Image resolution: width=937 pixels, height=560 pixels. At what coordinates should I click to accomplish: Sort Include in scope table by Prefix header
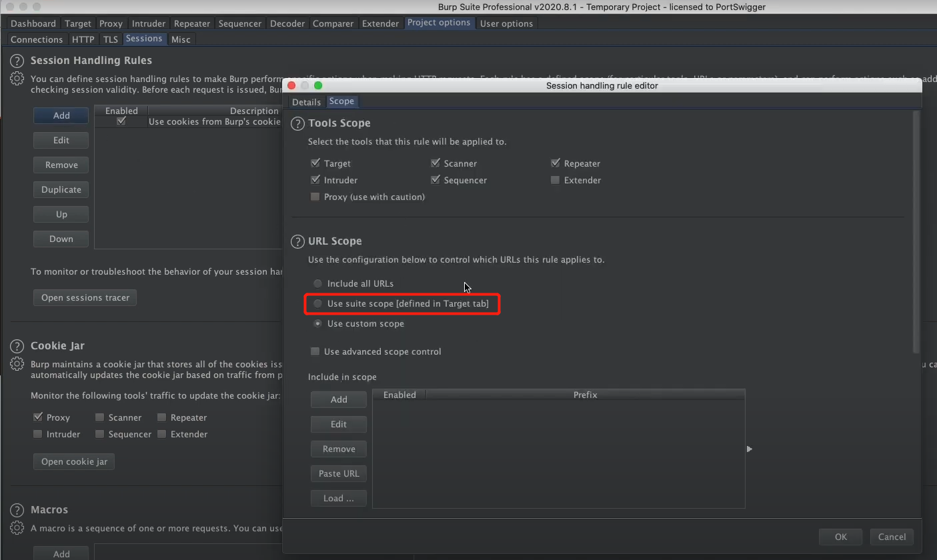click(x=585, y=395)
